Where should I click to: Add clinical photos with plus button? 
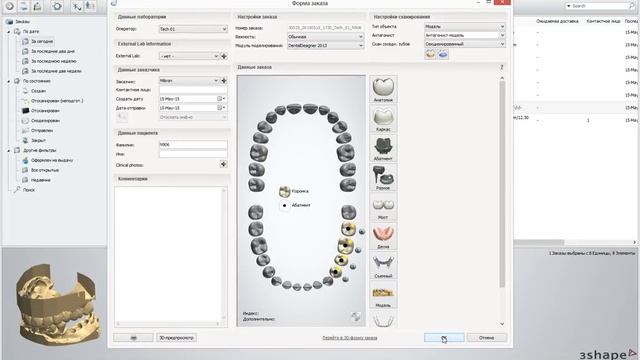(x=223, y=164)
